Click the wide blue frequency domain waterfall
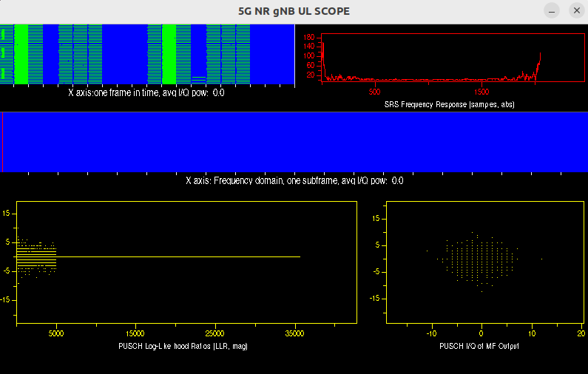The width and height of the screenshot is (588, 374). [x=294, y=142]
